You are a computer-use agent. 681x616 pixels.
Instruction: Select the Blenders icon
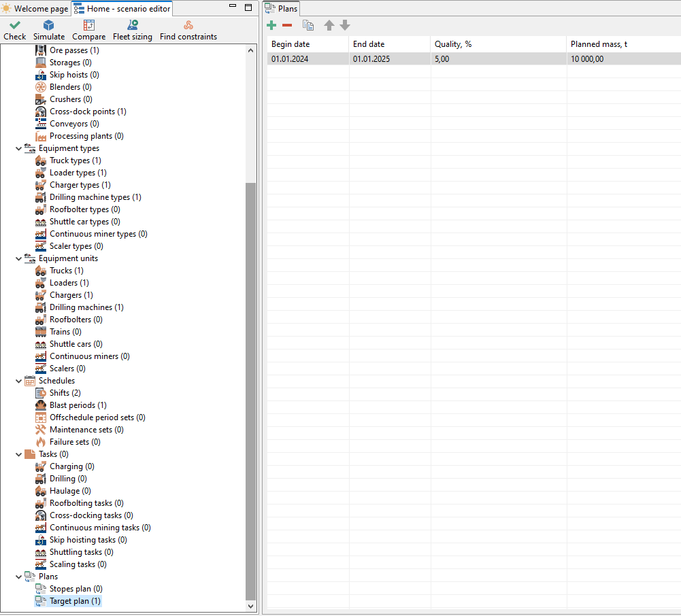[41, 87]
